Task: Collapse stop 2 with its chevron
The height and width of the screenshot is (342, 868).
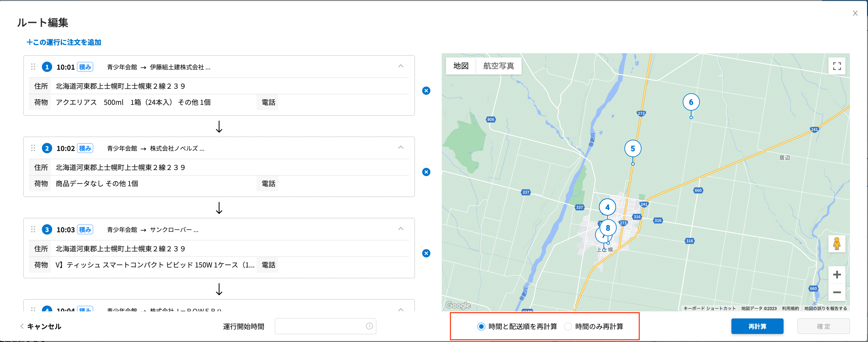Action: point(400,147)
